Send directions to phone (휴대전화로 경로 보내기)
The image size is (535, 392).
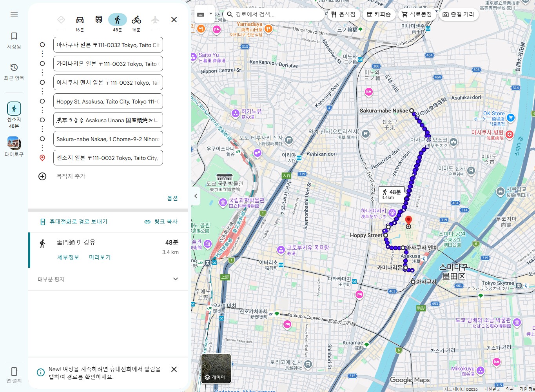[74, 222]
